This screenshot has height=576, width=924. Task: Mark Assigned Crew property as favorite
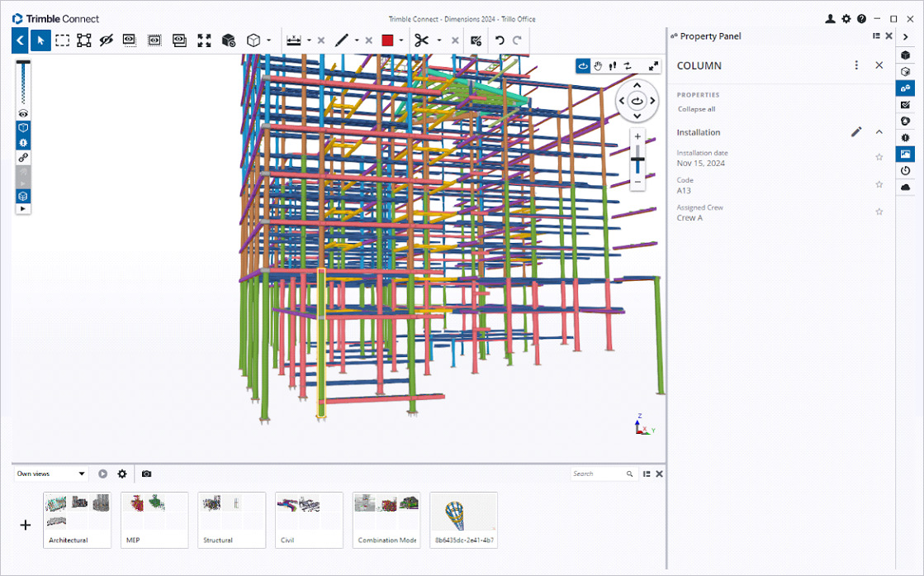pos(879,212)
